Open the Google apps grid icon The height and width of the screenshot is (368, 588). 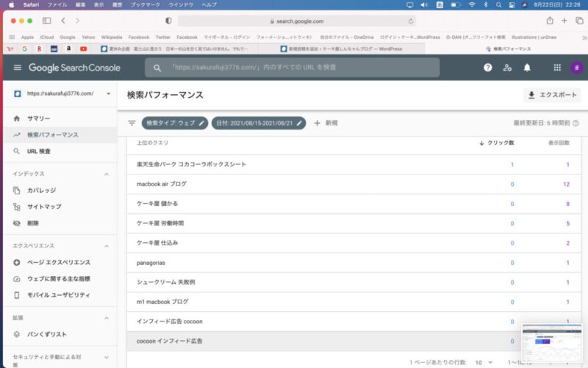(x=556, y=68)
